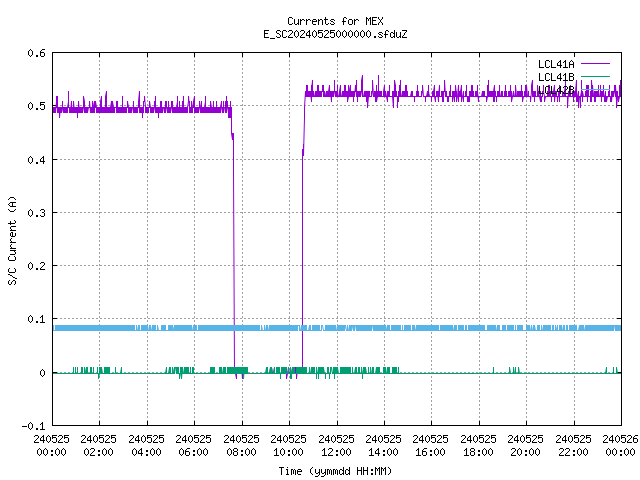
Task: Click the 240525 12:00 x-axis tick label
Action: click(336, 445)
